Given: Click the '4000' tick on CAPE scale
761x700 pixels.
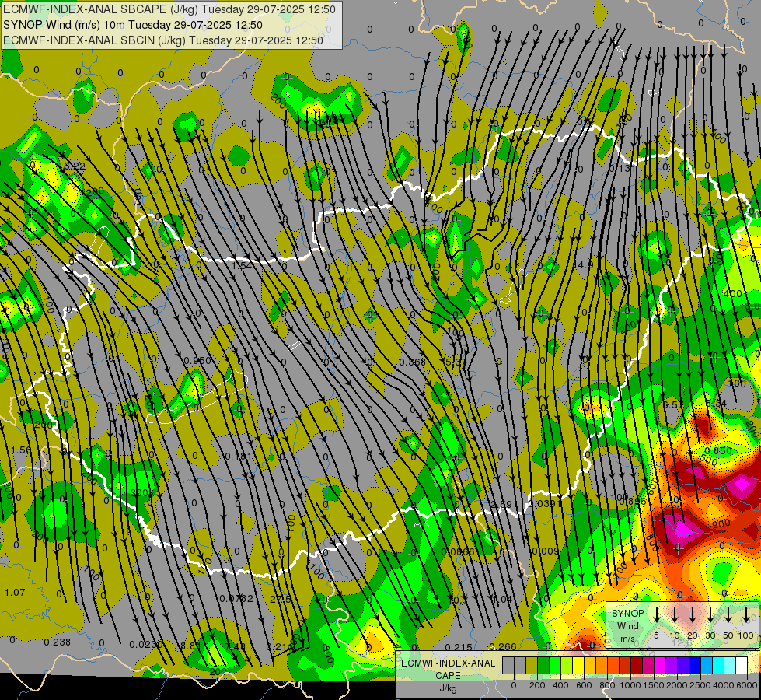Looking at the screenshot, I should [724, 685].
